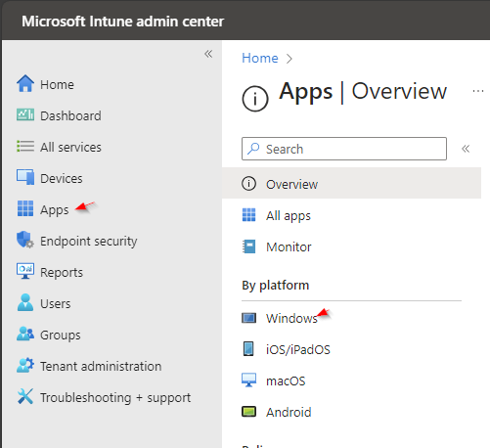Click the All apps grid icon
Viewport: 490px width, 448px height.
[x=248, y=215]
